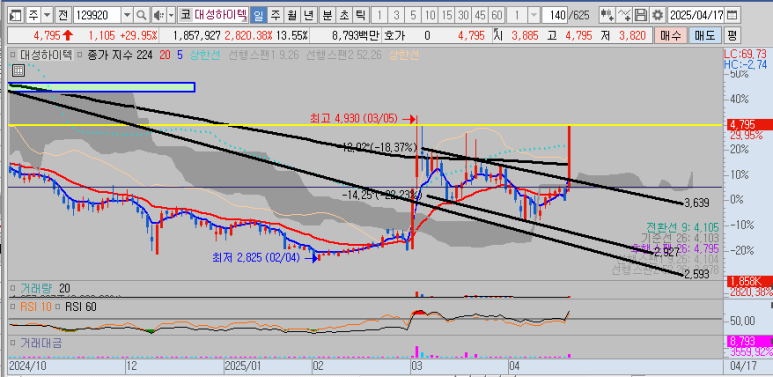Switch to the 월 monthly period tab

click(292, 16)
